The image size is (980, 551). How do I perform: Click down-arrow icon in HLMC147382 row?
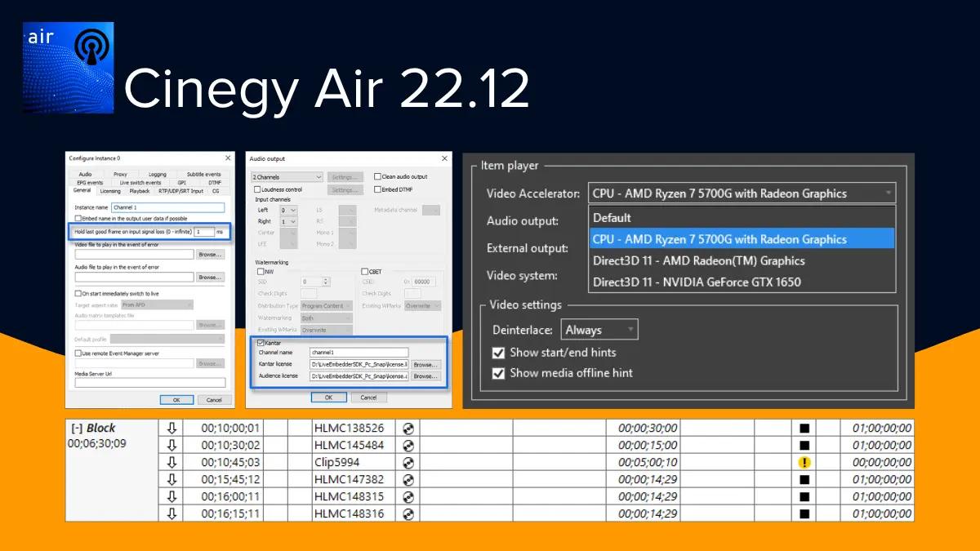click(x=171, y=479)
